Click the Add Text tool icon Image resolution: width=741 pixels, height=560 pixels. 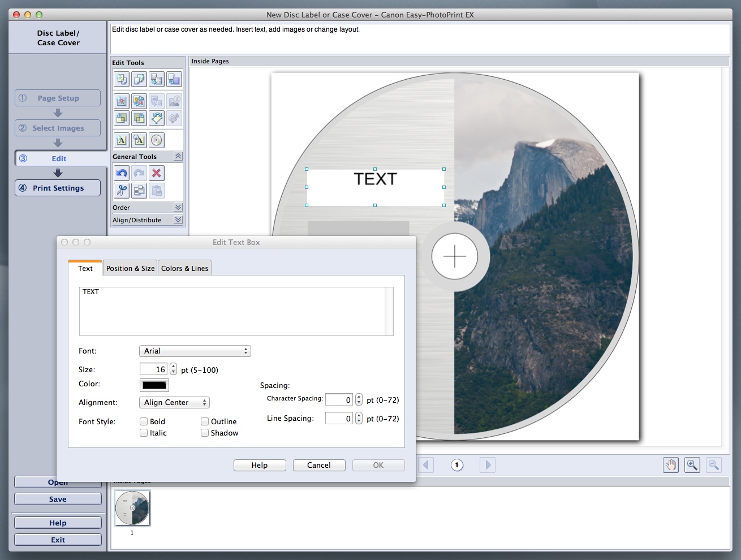click(x=122, y=140)
